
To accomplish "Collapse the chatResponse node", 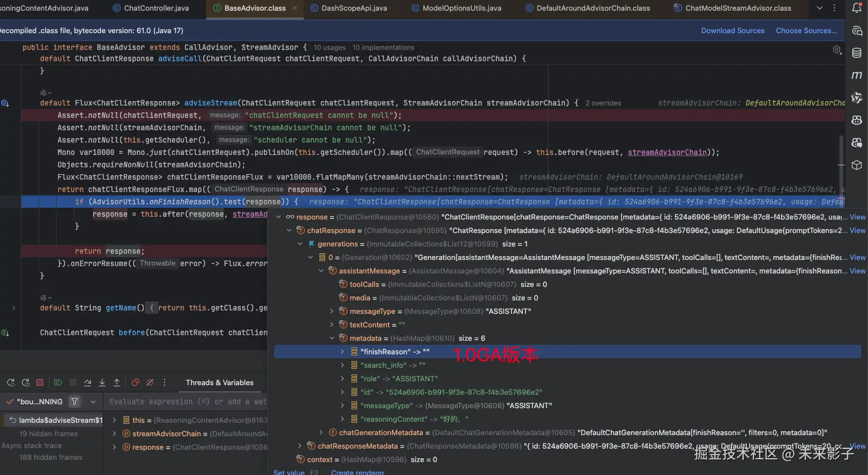I will click(x=289, y=231).
